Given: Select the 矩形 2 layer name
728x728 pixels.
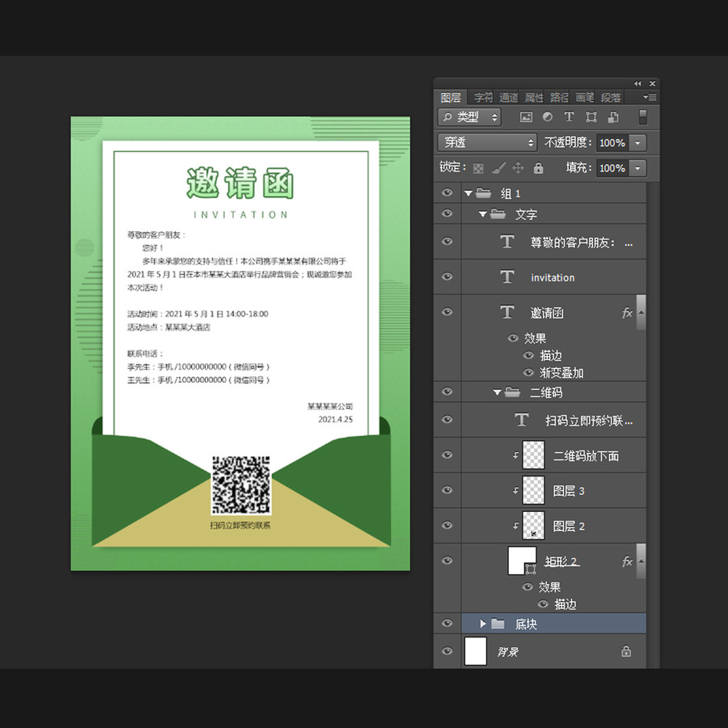Looking at the screenshot, I should (x=561, y=562).
